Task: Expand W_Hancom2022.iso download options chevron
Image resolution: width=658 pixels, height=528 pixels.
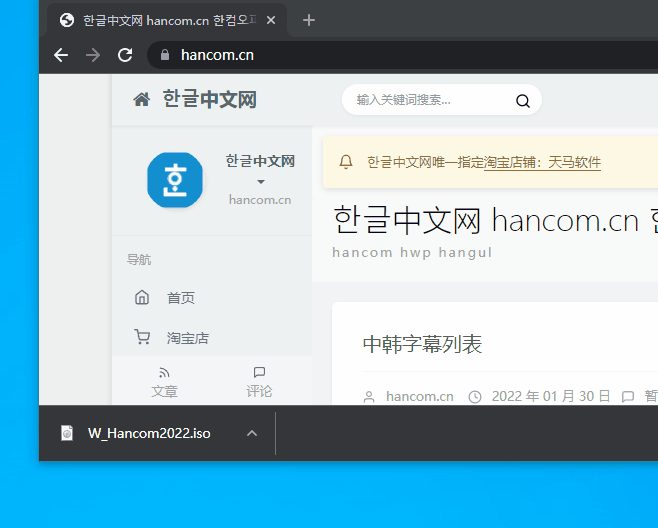Action: (252, 433)
